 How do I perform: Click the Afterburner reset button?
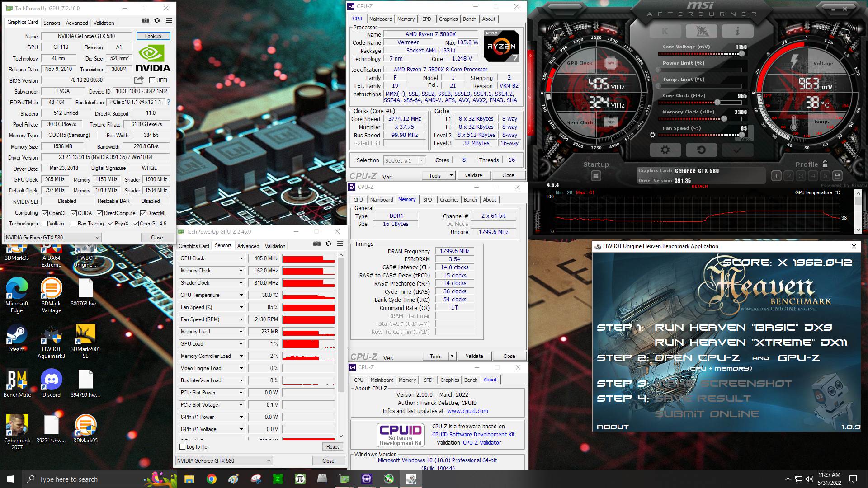(701, 150)
